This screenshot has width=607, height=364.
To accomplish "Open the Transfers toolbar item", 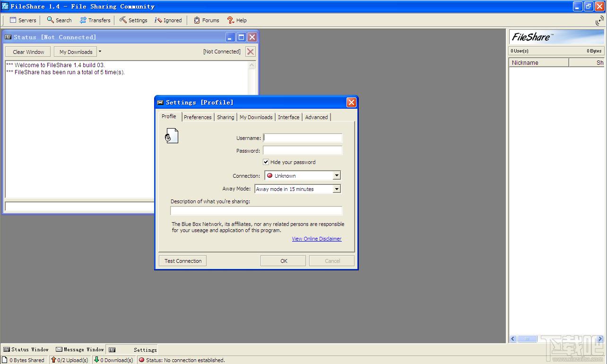I will (95, 20).
